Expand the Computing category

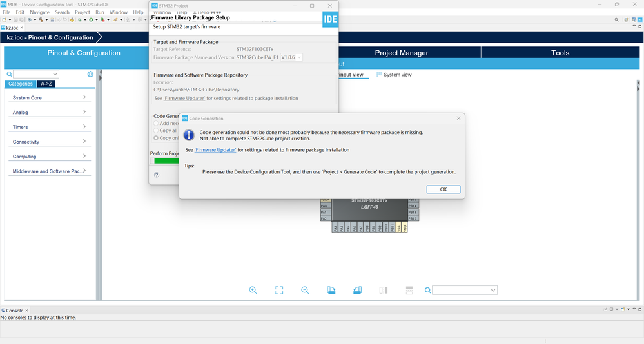[x=49, y=157]
